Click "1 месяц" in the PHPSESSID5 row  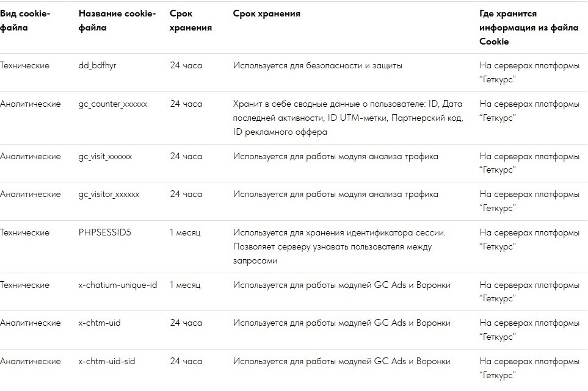[x=185, y=232]
